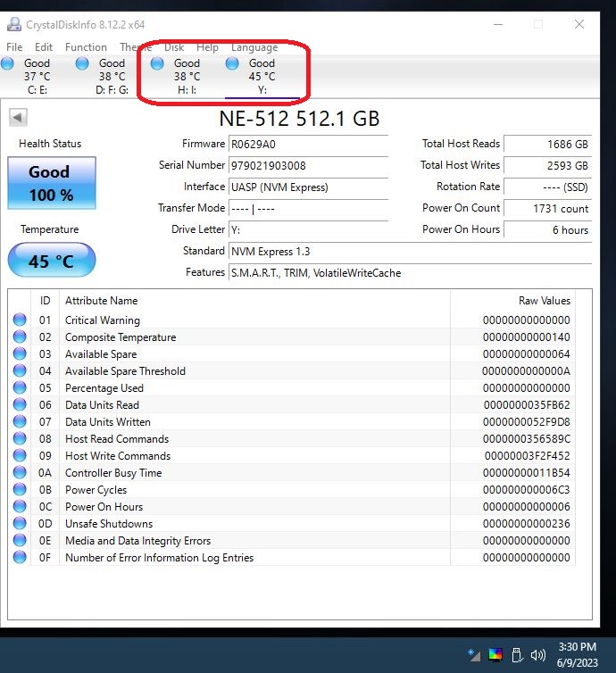616x673 pixels.
Task: Click the Raw Values column header
Action: click(x=545, y=301)
